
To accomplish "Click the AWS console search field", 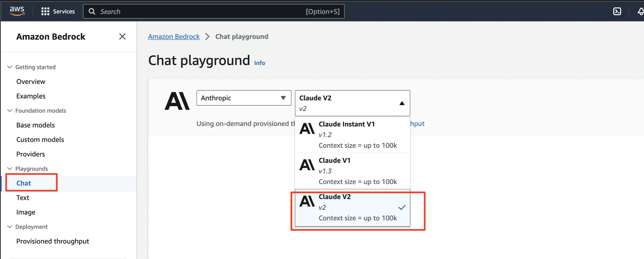I will coord(213,11).
